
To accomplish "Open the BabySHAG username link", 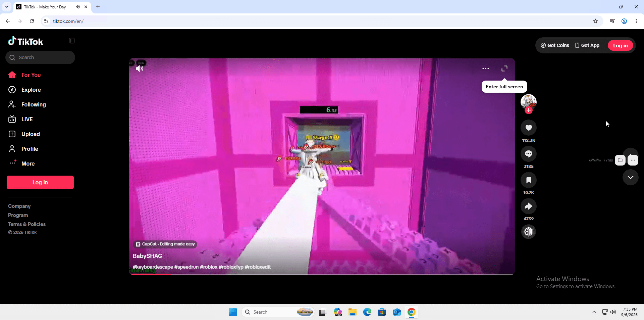I will 148,256.
